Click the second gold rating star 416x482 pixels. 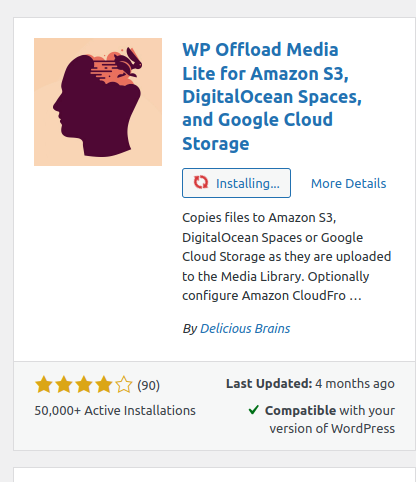tap(64, 385)
